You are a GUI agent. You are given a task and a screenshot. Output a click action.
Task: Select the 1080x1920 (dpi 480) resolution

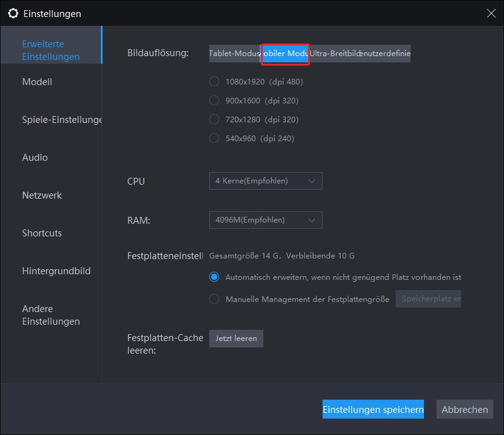[x=214, y=81]
